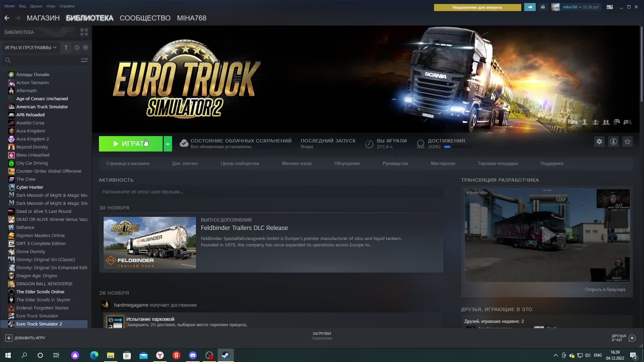Screen dimensions: 644x362
Task: Toggle Big Picture mode icon
Action: 610,7
